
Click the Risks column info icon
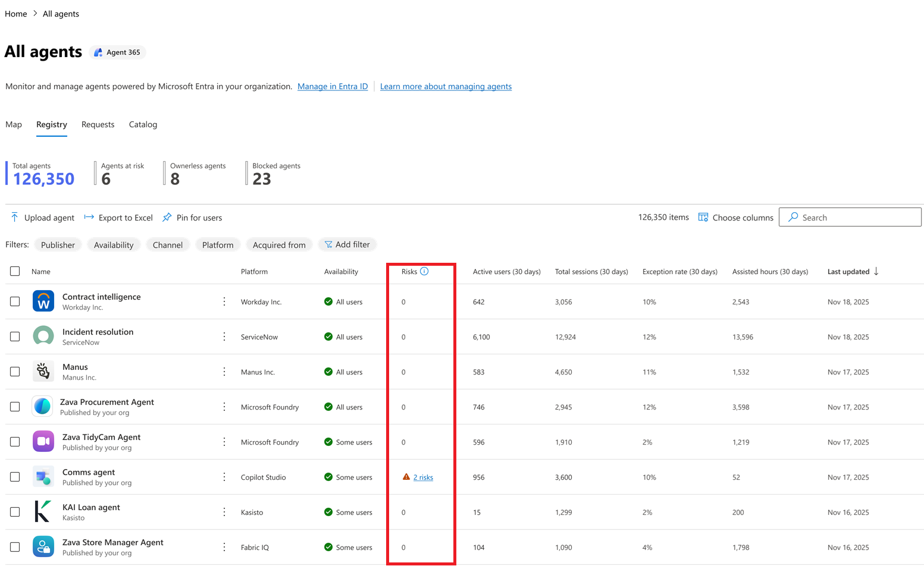click(424, 271)
